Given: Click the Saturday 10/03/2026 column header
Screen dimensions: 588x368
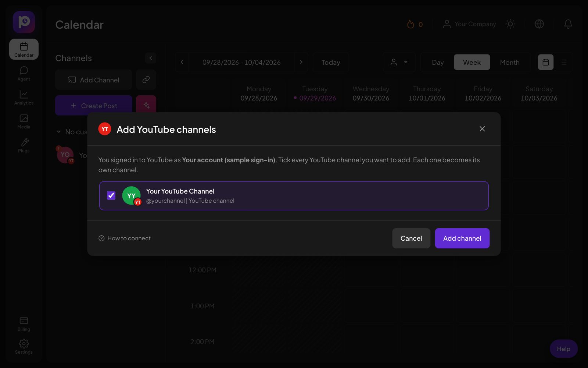Looking at the screenshot, I should (539, 93).
